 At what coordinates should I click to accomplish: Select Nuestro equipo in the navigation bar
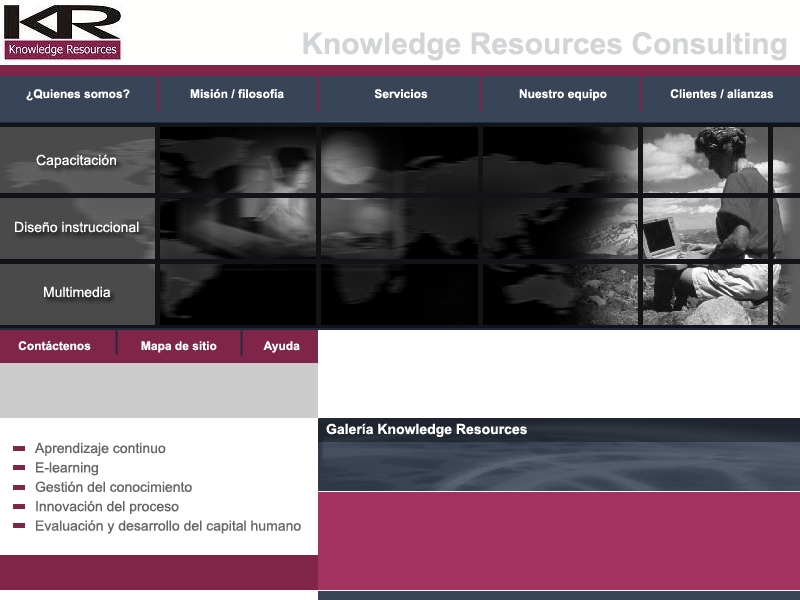point(563,94)
